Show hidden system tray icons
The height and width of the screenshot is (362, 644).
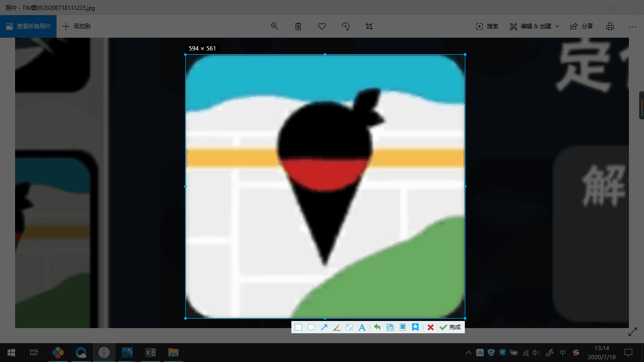[x=468, y=353]
